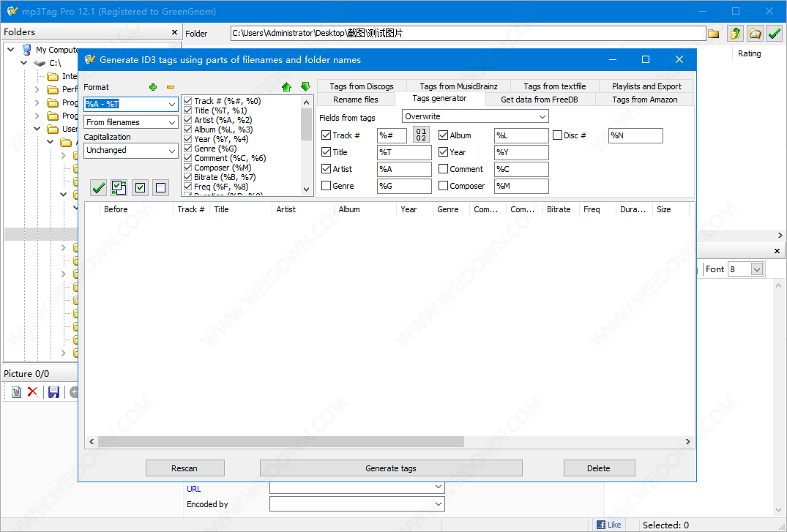Uncheck the Artist checkbox next to %A field
Screen dimensions: 787x532
click(x=327, y=169)
